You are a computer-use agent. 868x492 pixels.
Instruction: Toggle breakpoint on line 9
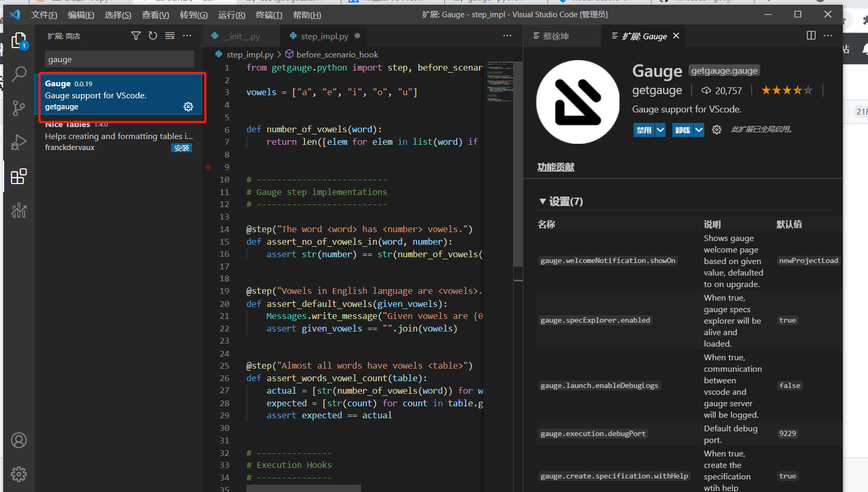point(208,167)
